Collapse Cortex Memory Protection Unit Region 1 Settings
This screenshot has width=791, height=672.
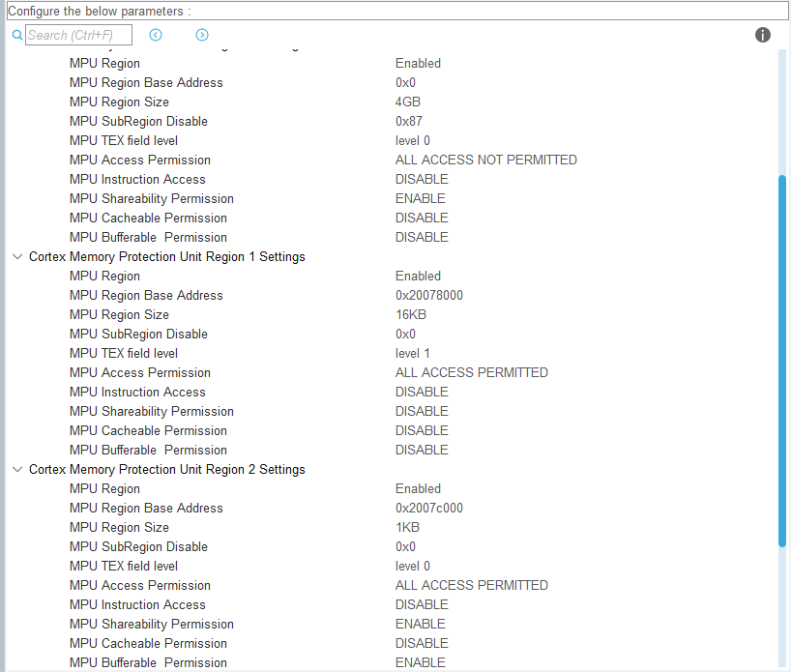[x=16, y=256]
